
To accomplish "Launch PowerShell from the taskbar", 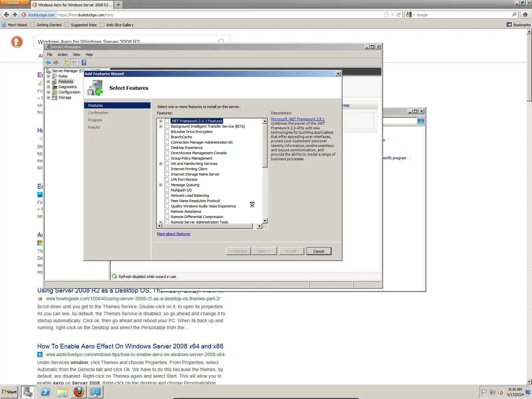I will [45, 392].
